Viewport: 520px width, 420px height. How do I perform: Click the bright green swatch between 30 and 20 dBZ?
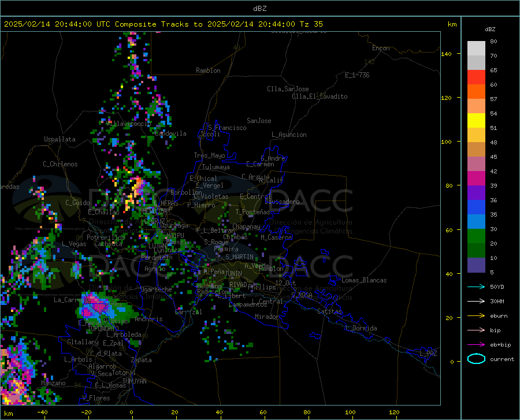tap(476, 236)
